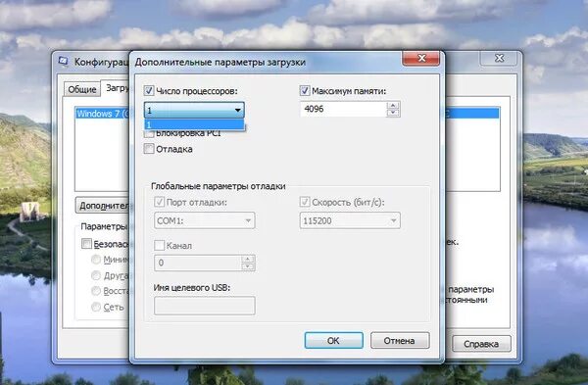Close the Конфигурация системы background window
The width and height of the screenshot is (588, 385).
point(499,58)
